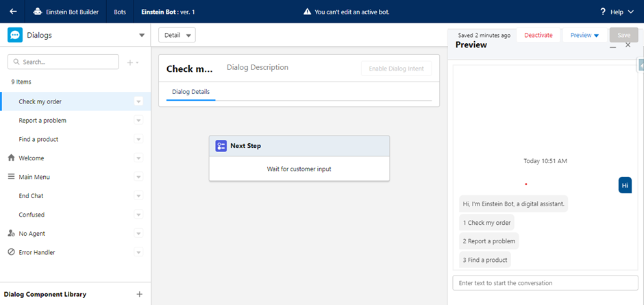Choose 1 Check my order in preview chat

(486, 223)
